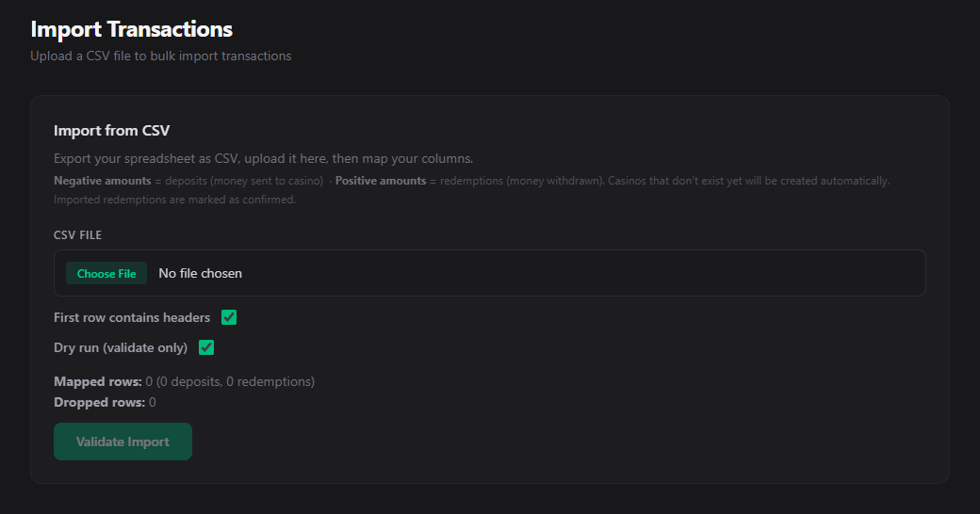Click the bold 'Positive amounts' text
The height and width of the screenshot is (514, 980).
click(x=381, y=180)
